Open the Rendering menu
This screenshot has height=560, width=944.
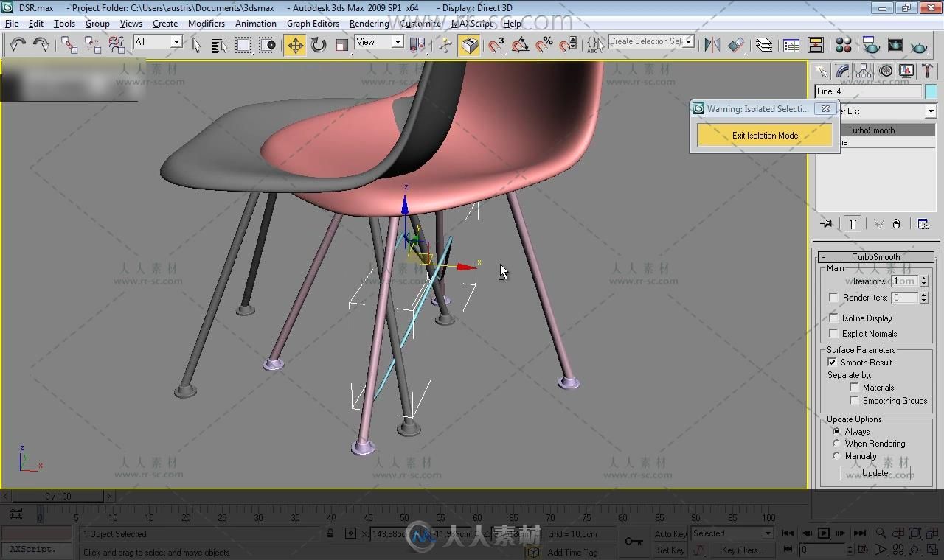coord(369,24)
